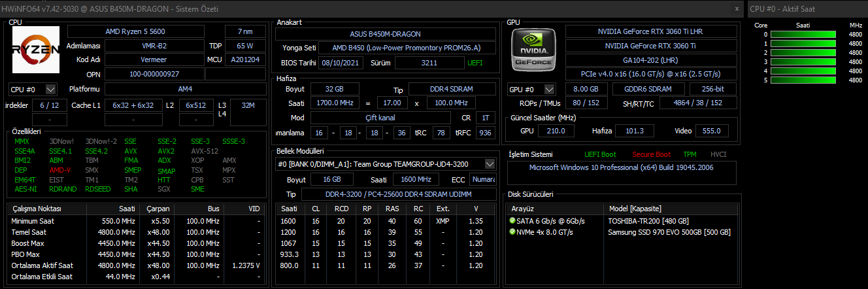Click the green UEFI label beside BIOS version
868x289 pixels.
coord(475,63)
